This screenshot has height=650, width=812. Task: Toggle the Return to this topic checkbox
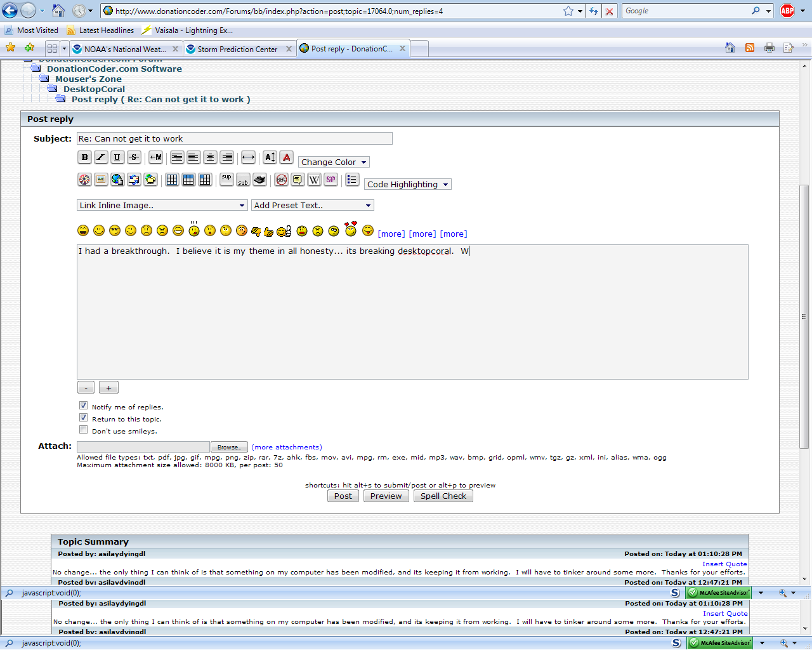[83, 418]
